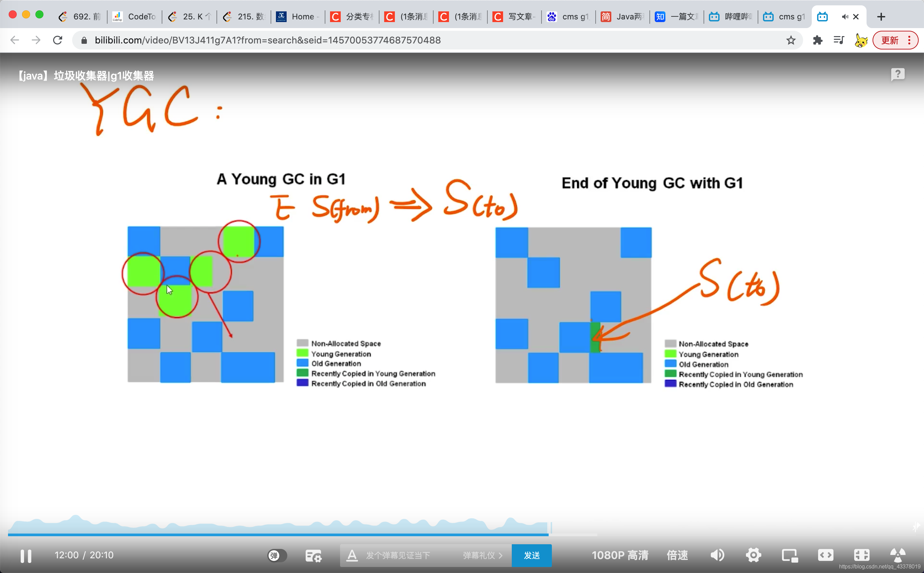924x573 pixels.
Task: Open 1080P 高清 quality selector
Action: click(x=620, y=556)
